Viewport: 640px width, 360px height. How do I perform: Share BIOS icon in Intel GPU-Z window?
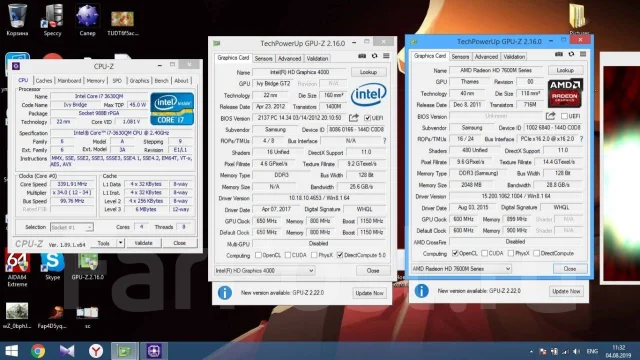pos(353,118)
